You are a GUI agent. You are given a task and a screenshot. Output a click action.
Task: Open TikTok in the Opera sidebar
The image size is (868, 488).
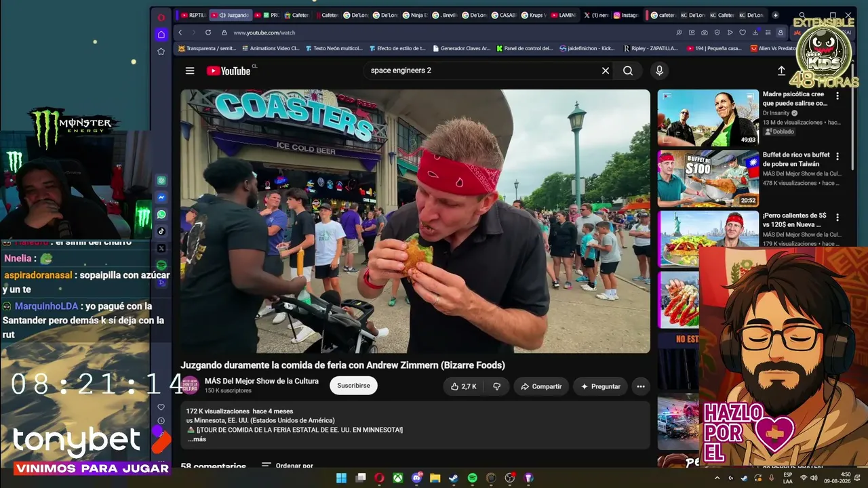coord(161,231)
